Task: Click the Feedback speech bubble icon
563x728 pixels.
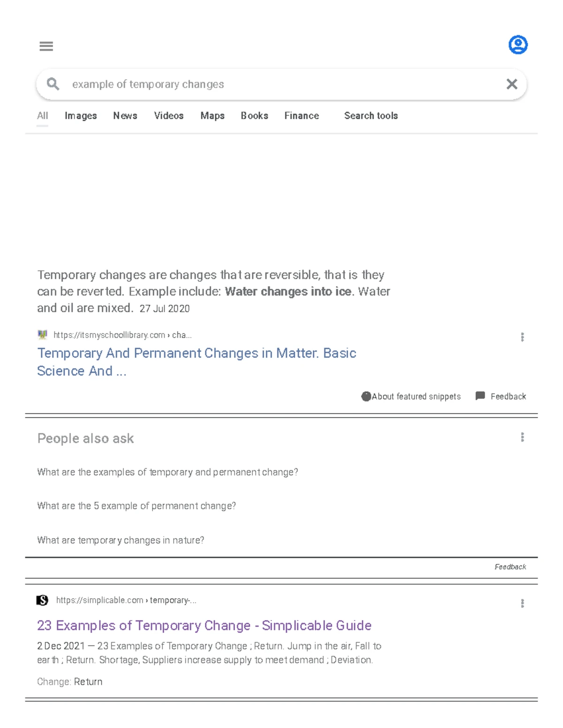Action: tap(480, 396)
